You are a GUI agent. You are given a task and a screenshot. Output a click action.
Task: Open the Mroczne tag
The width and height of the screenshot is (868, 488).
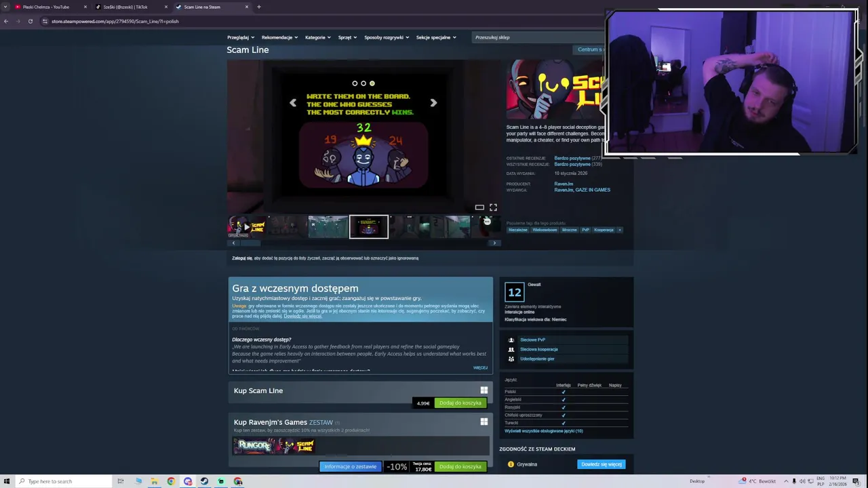570,230
